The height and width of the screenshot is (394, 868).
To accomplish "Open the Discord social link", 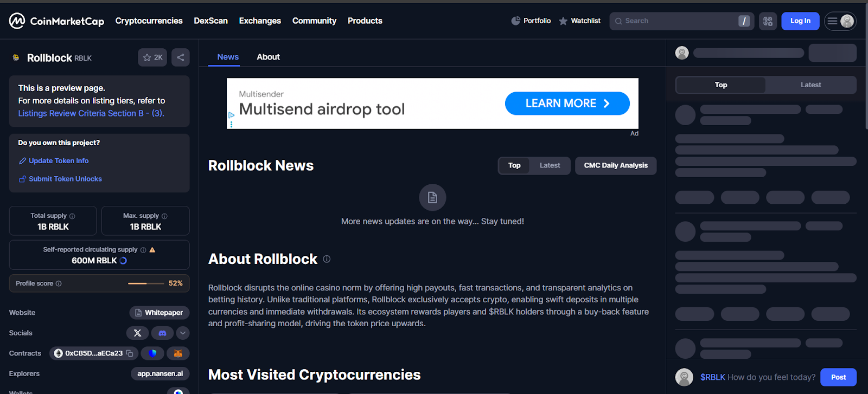I will (x=162, y=333).
